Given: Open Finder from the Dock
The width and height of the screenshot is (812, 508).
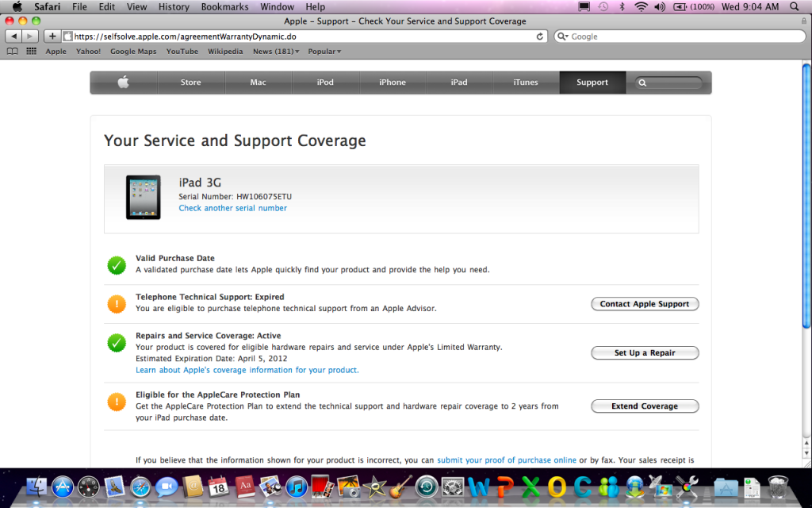Looking at the screenshot, I should pos(36,487).
